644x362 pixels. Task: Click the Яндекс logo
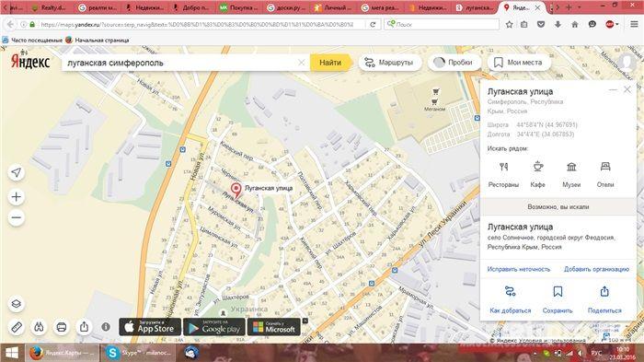click(30, 61)
